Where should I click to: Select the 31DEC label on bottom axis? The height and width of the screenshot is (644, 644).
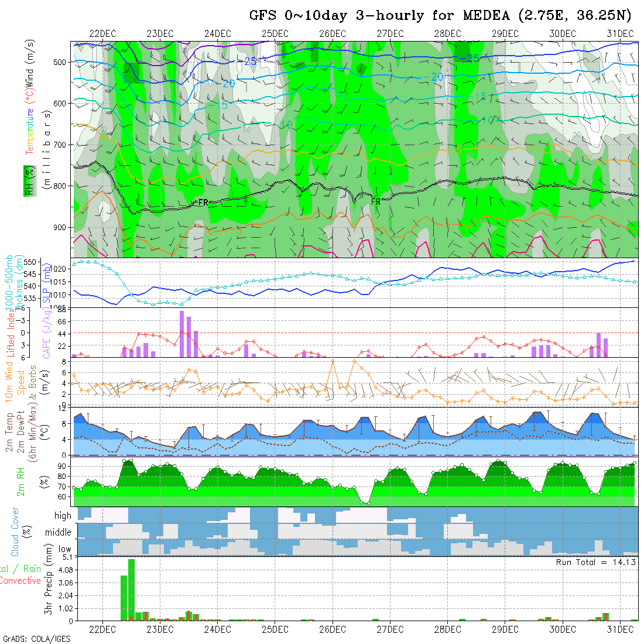(619, 629)
